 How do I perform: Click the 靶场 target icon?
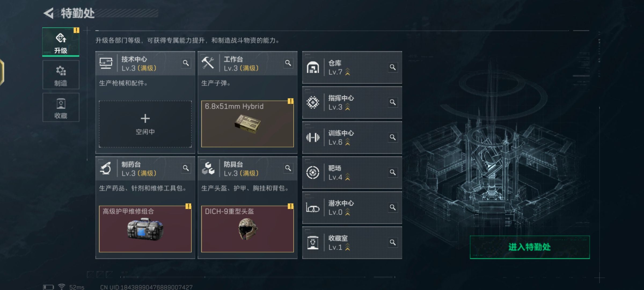313,172
